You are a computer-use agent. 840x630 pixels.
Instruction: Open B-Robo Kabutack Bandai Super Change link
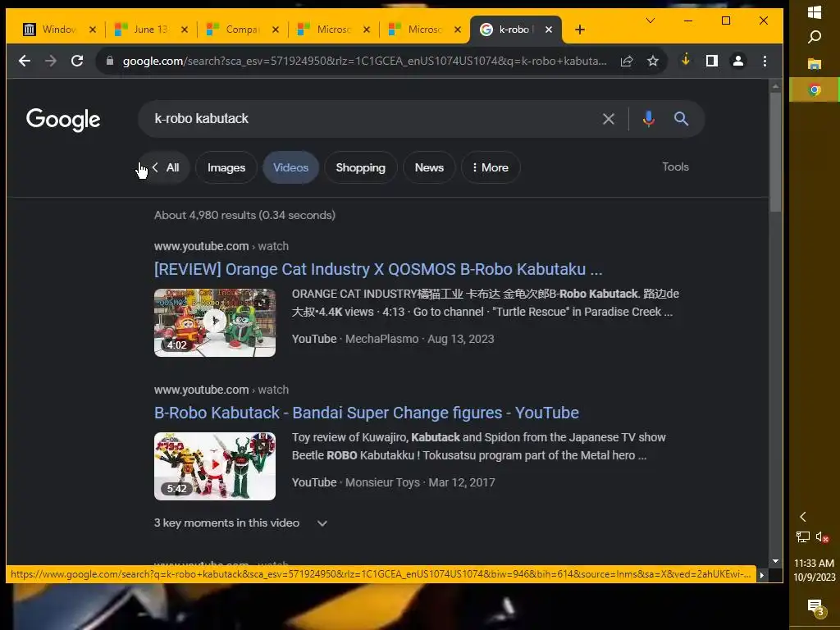367,413
